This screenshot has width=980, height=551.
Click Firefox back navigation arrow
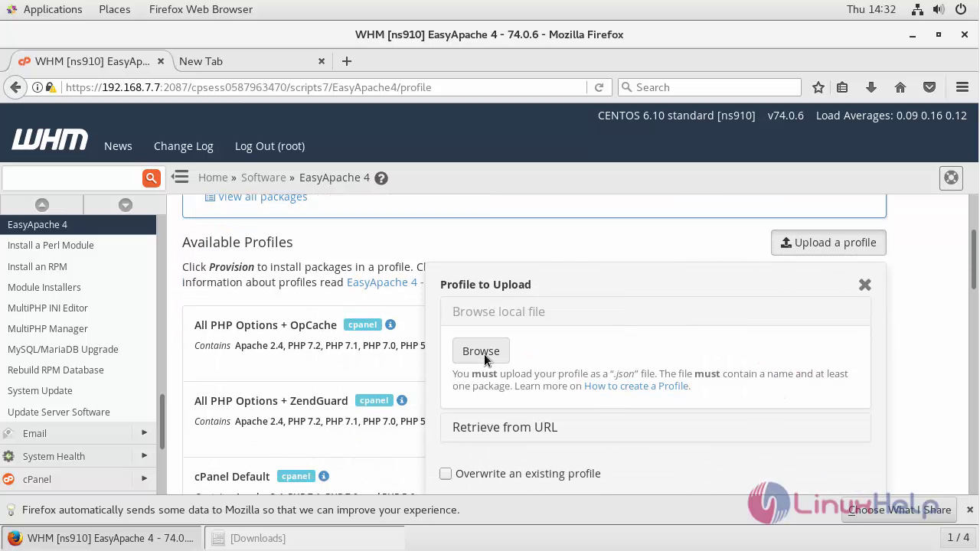pos(15,87)
